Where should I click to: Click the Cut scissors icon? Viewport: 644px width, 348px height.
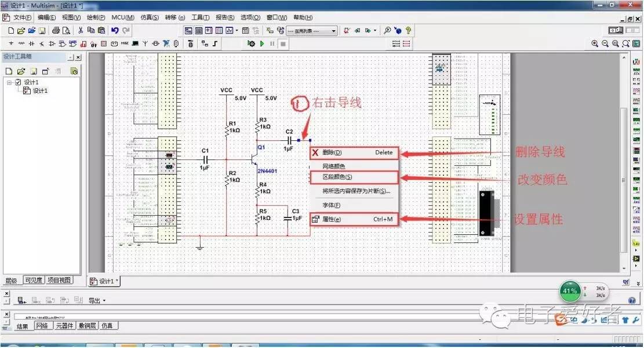pos(81,30)
